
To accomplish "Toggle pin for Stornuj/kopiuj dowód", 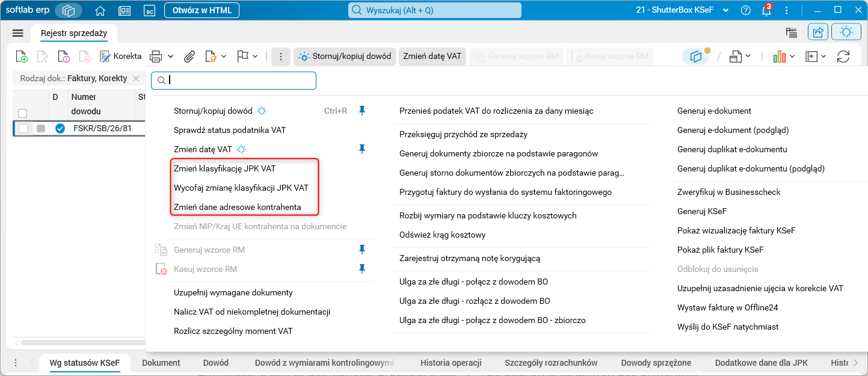I will [362, 111].
